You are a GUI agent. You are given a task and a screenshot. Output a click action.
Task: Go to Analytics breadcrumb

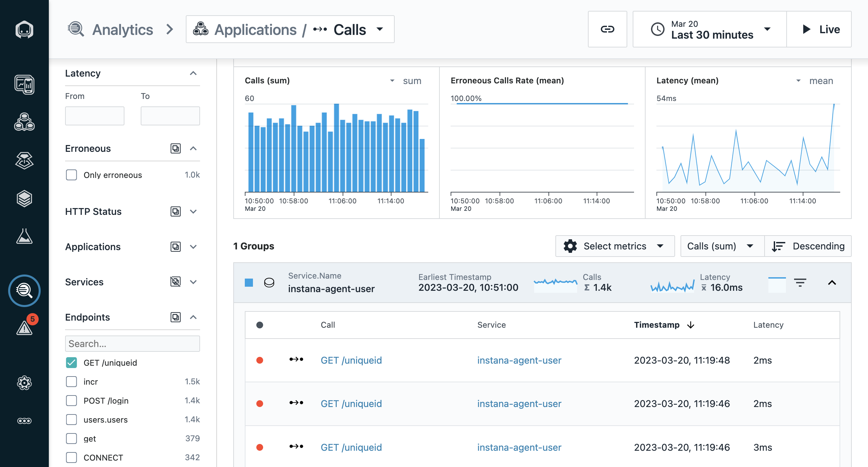click(x=122, y=29)
